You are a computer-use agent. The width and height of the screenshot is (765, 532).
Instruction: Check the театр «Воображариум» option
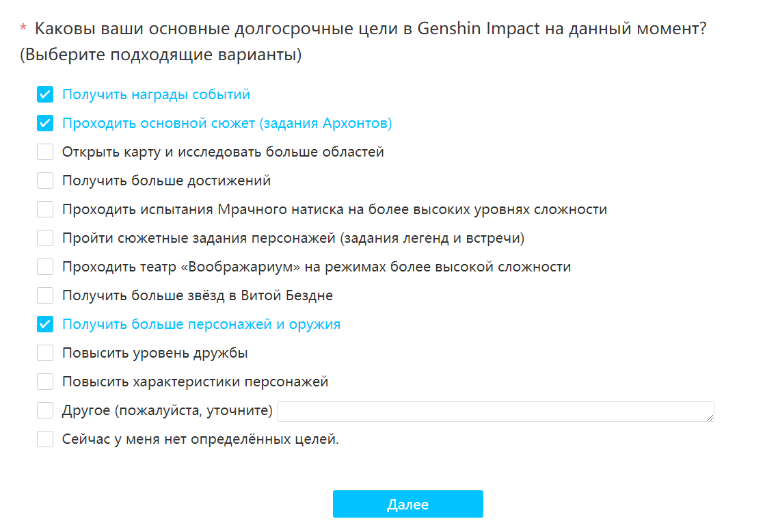click(x=45, y=267)
